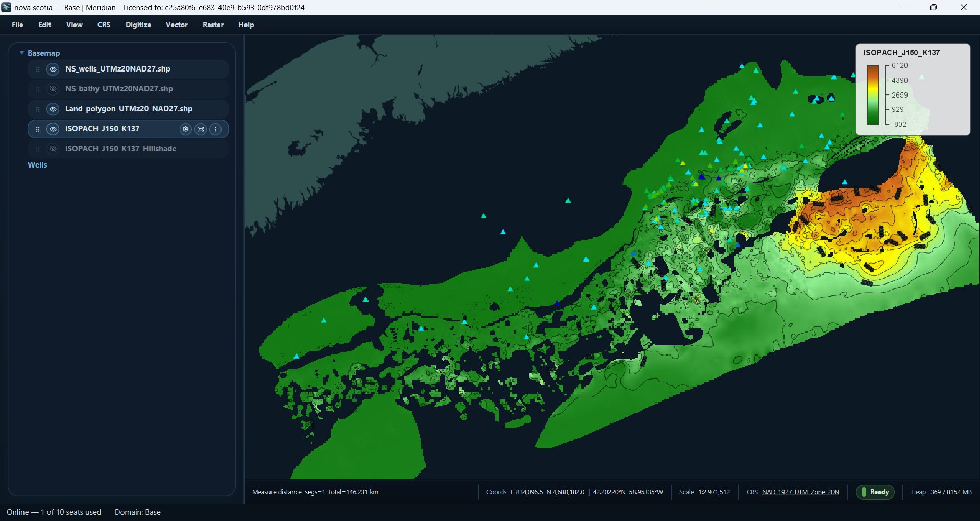Grab drag handle of Land_polygon layer
Image resolution: width=980 pixels, height=521 pixels.
pyautogui.click(x=38, y=109)
